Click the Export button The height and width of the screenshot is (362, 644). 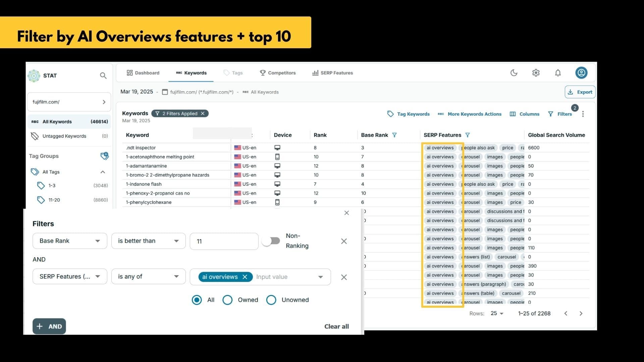point(580,92)
